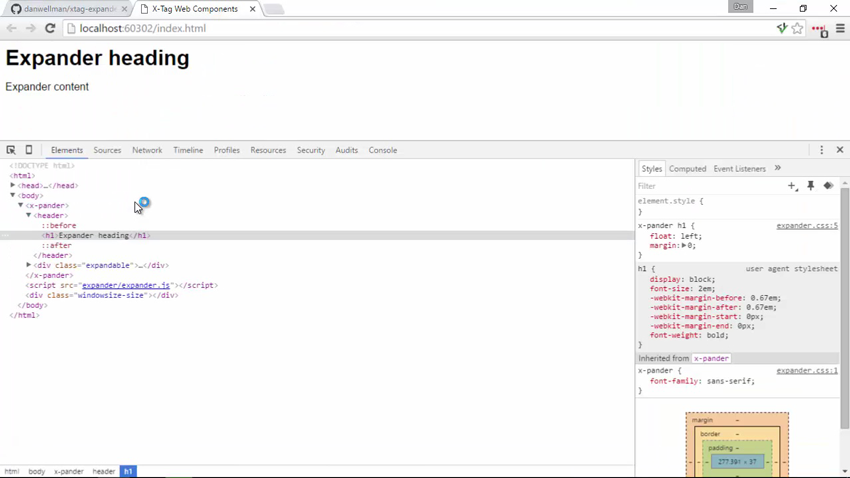Open the Network panel tab

147,150
